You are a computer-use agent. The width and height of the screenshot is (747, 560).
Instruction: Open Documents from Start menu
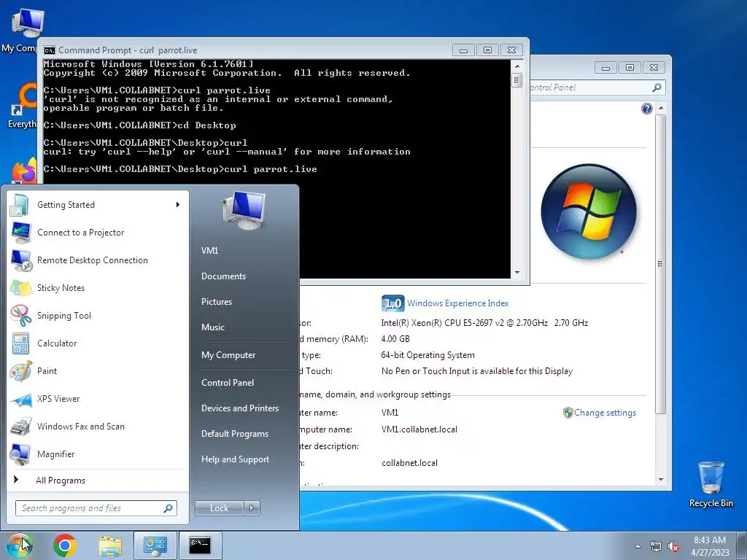click(223, 276)
